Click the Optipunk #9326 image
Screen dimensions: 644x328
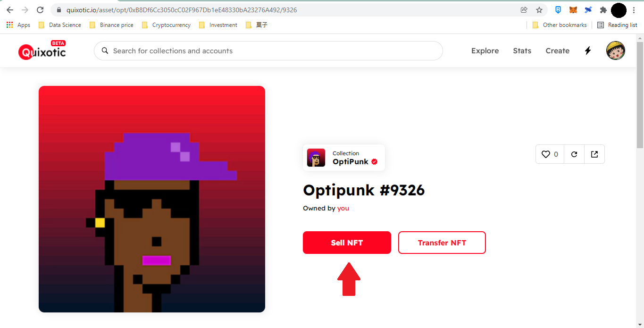click(152, 199)
